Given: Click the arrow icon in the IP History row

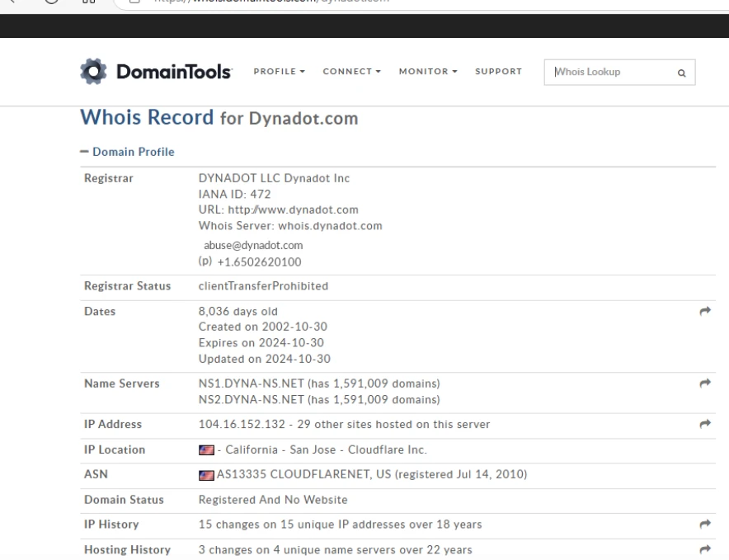Looking at the screenshot, I should coord(704,524).
